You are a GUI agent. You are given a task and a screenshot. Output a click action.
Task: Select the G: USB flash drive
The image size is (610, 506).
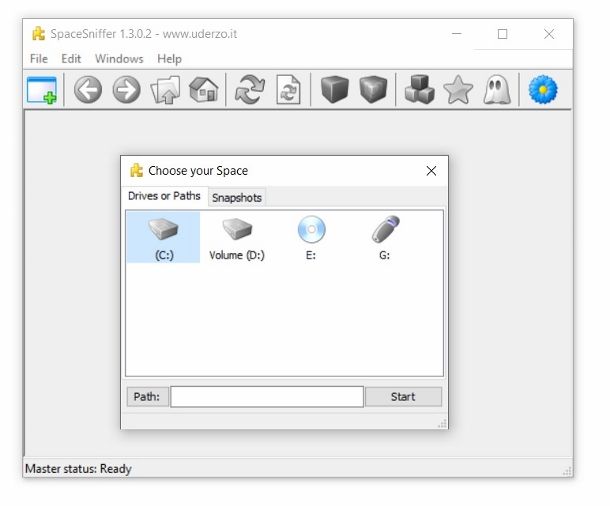coord(385,237)
